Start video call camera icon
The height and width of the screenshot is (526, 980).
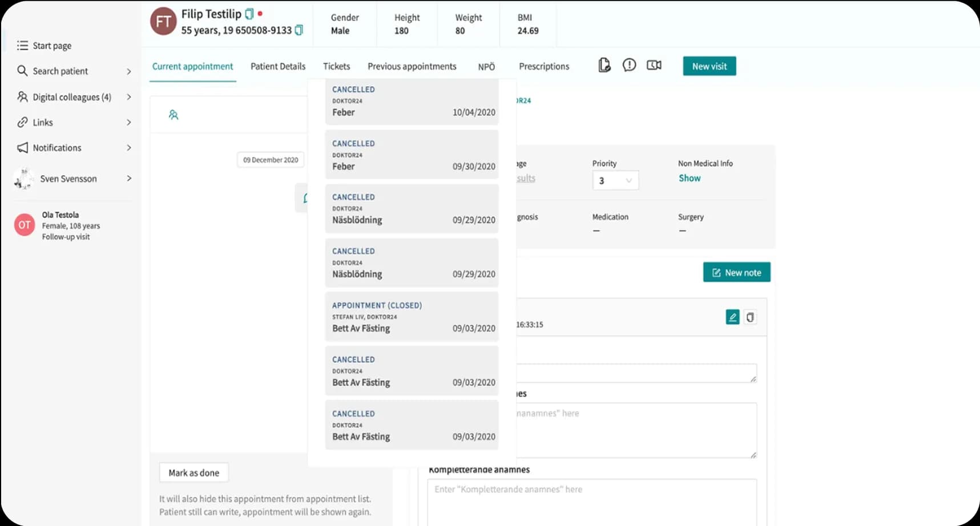pyautogui.click(x=654, y=65)
